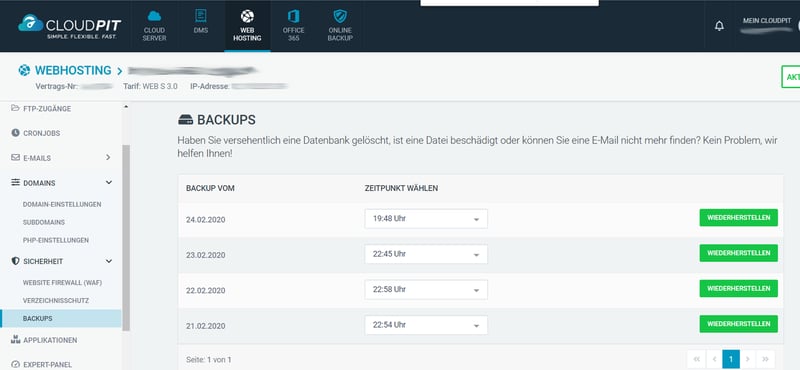The height and width of the screenshot is (370, 800).
Task: Click the Cronjobs clock icon
Action: click(x=15, y=133)
